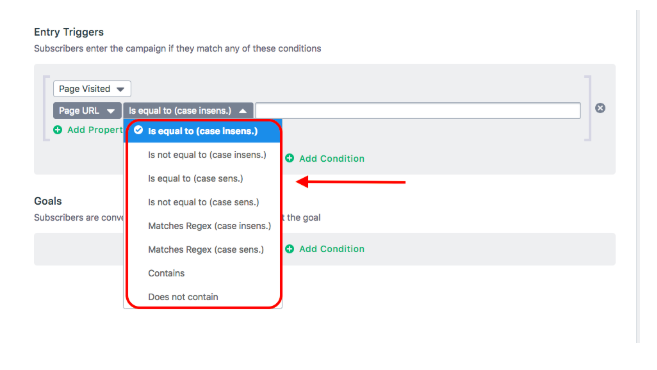657x370 pixels.
Task: Focus the Page URL value input field
Action: tap(418, 111)
